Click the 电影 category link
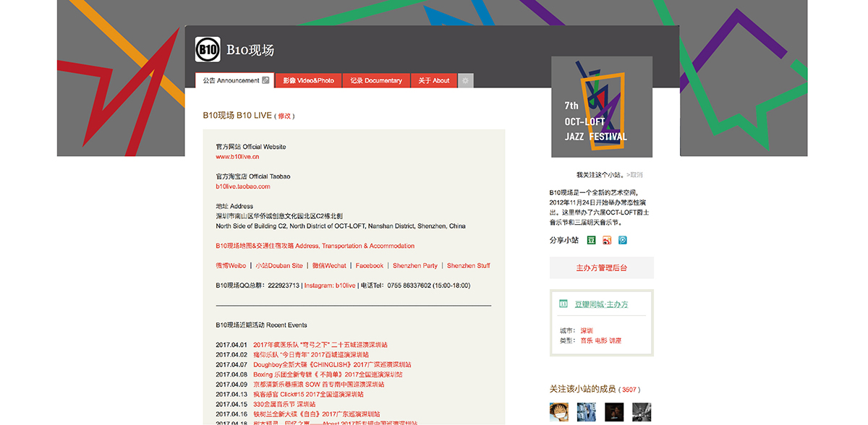 tap(601, 340)
